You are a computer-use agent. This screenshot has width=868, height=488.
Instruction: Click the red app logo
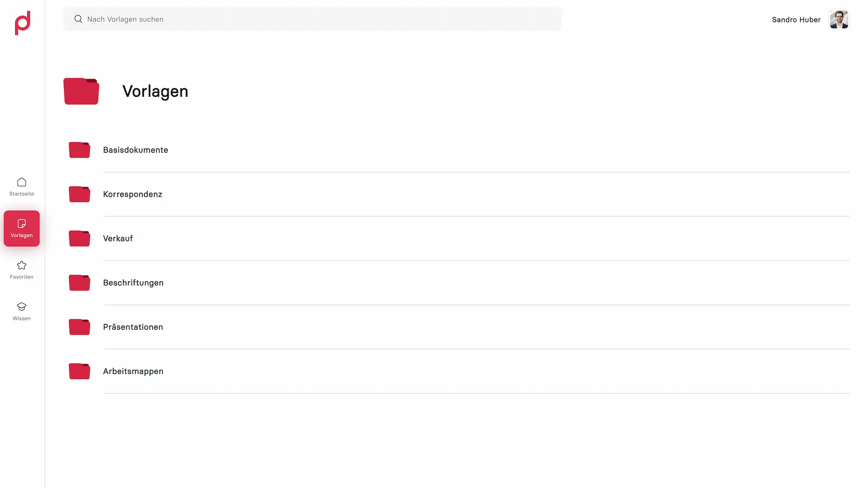pos(23,23)
